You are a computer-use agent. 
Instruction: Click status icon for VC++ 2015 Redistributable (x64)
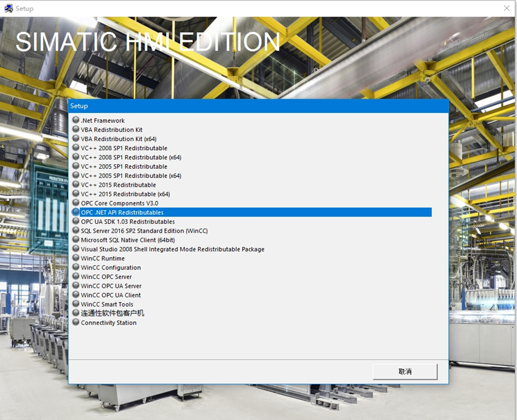coord(76,193)
